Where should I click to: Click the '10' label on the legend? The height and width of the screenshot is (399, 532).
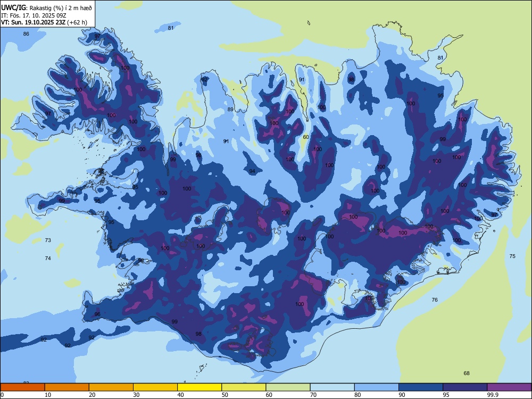pyautogui.click(x=48, y=395)
